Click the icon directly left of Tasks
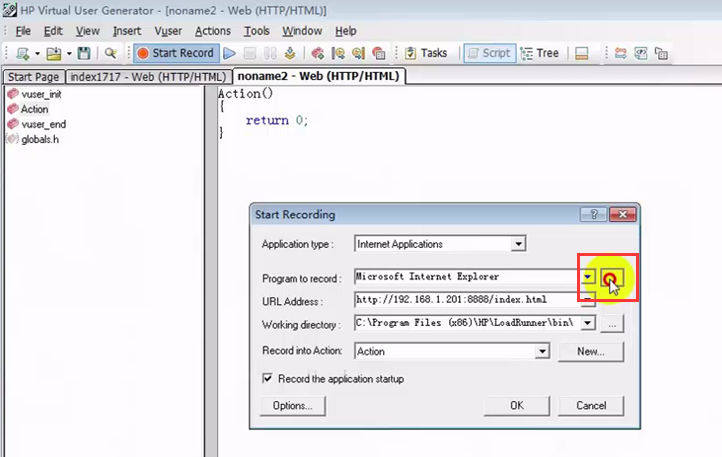The width and height of the screenshot is (722, 457). [x=378, y=53]
